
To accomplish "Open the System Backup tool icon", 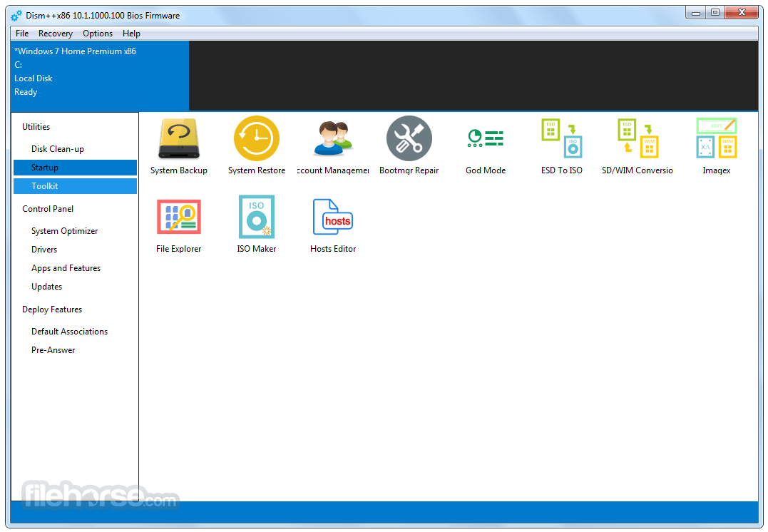I will point(179,139).
